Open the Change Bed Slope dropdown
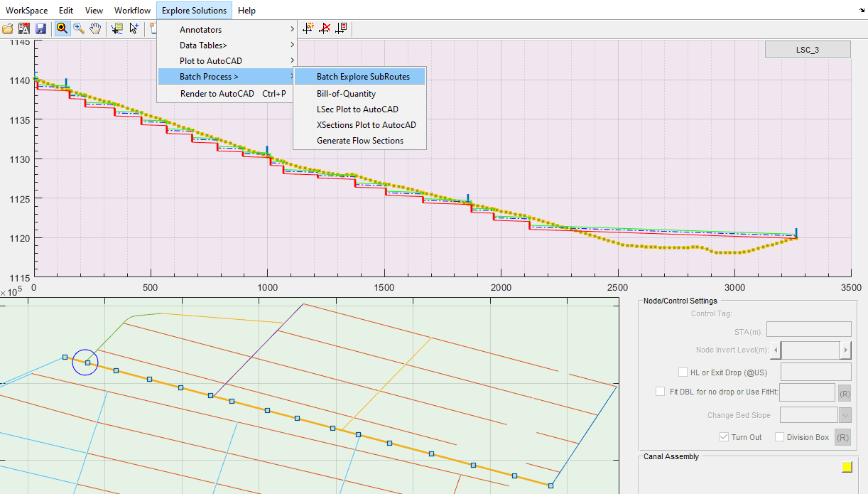 (x=845, y=415)
